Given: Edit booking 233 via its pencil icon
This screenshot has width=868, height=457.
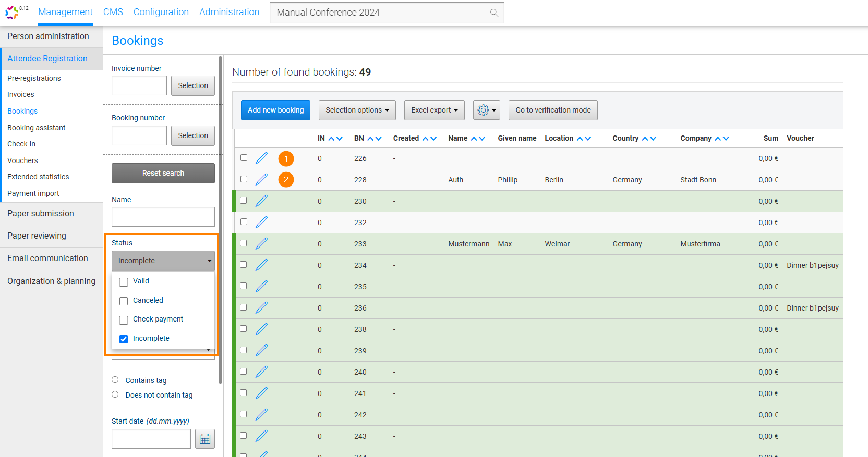Looking at the screenshot, I should point(261,244).
